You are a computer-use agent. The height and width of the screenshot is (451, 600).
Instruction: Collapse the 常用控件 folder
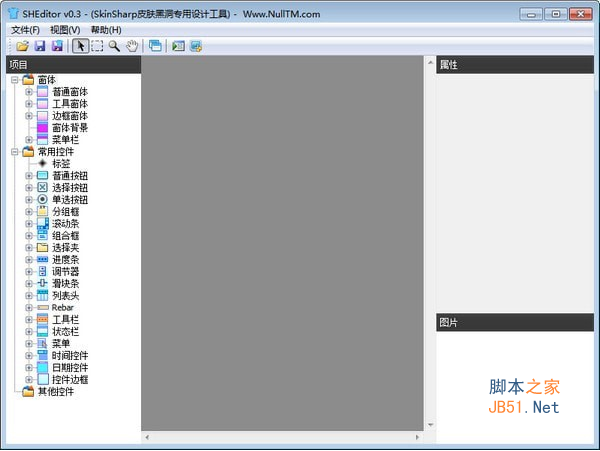click(x=15, y=152)
